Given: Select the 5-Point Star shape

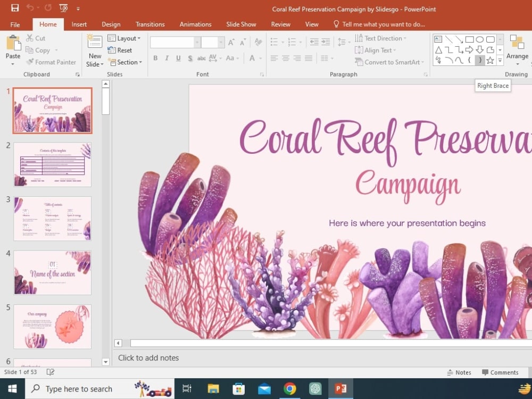Looking at the screenshot, I should (x=491, y=61).
